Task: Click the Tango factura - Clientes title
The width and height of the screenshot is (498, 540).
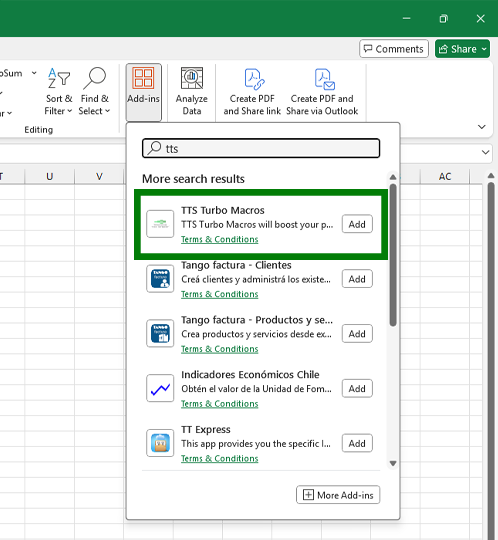Action: click(x=236, y=265)
